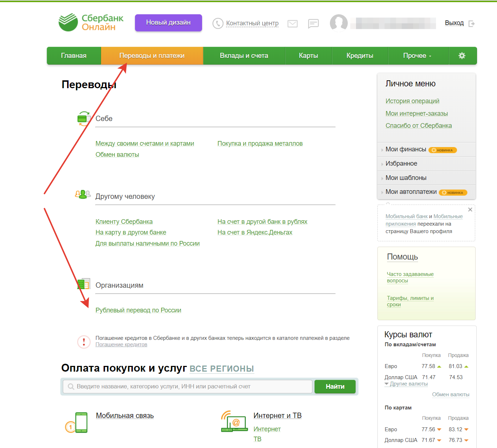The height and width of the screenshot is (448, 497).
Task: Expand Мои шаблоны section
Action: tap(406, 178)
